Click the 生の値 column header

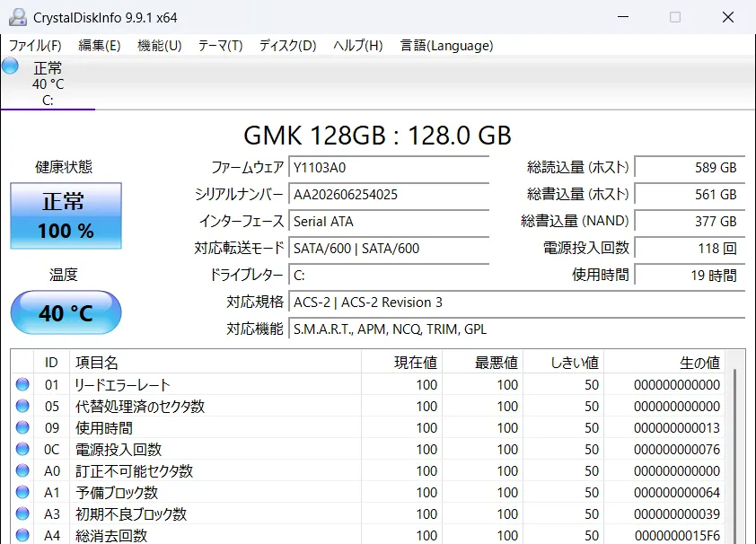tap(664, 363)
